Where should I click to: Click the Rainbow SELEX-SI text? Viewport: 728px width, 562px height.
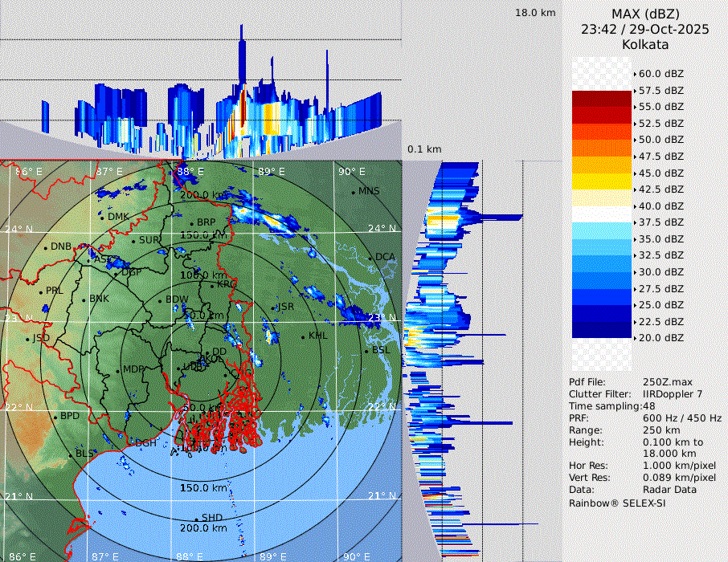point(617,502)
